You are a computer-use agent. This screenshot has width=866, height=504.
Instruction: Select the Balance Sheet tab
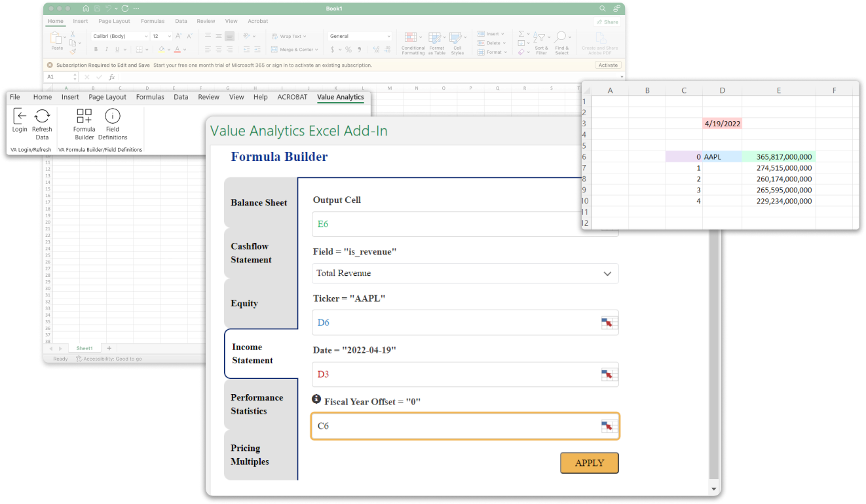261,203
